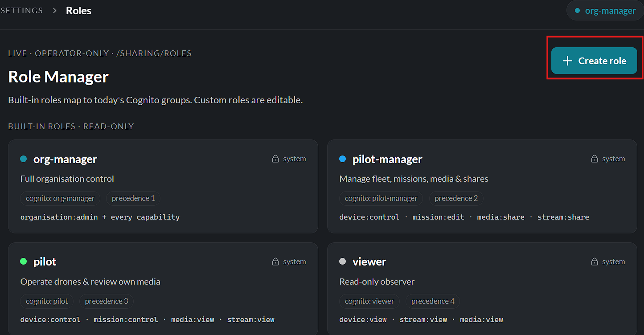Viewport: 644px width, 335px height.
Task: Click the 'cognito: org-manager' chip
Action: 60,198
